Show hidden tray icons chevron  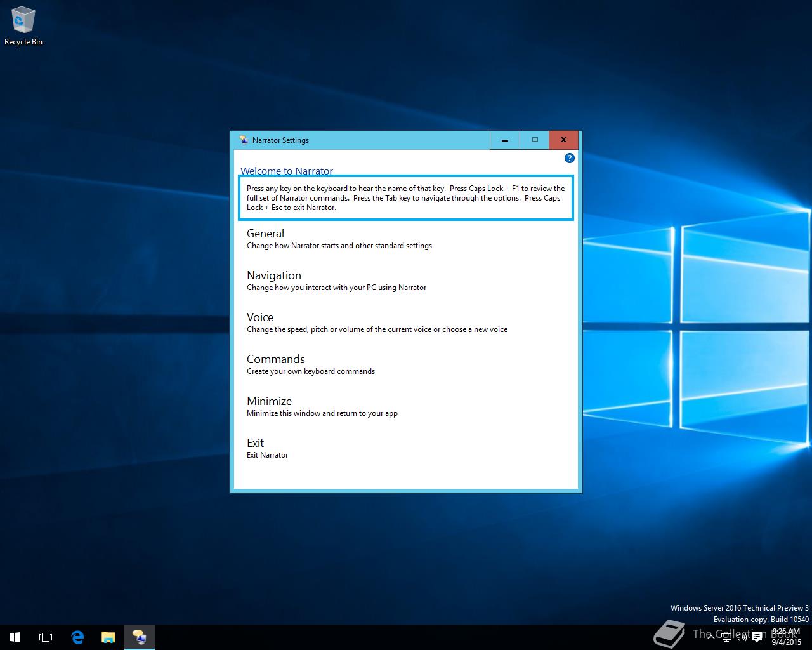(710, 637)
